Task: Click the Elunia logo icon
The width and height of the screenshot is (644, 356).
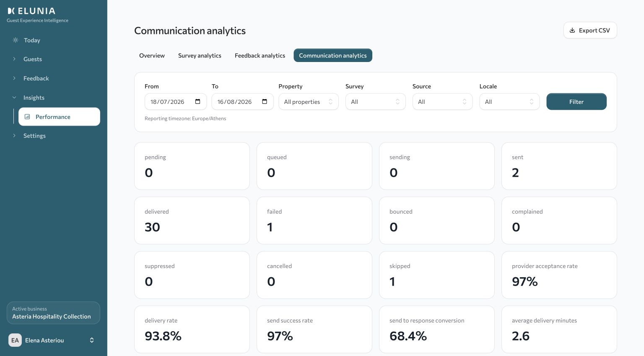Action: click(11, 11)
